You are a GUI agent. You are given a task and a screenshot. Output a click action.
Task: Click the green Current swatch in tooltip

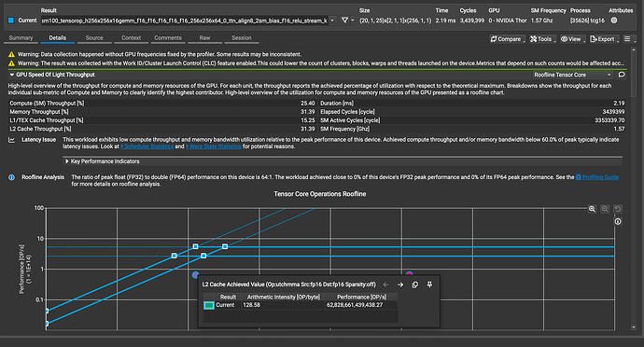[x=209, y=305]
